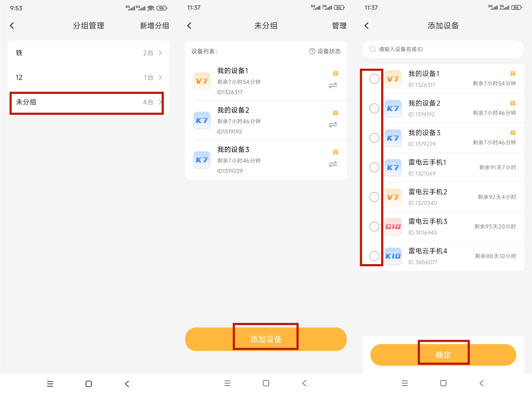Tap the bookmark flag on 我的设备2 in 未分组
The width and height of the screenshot is (532, 394).
(336, 113)
